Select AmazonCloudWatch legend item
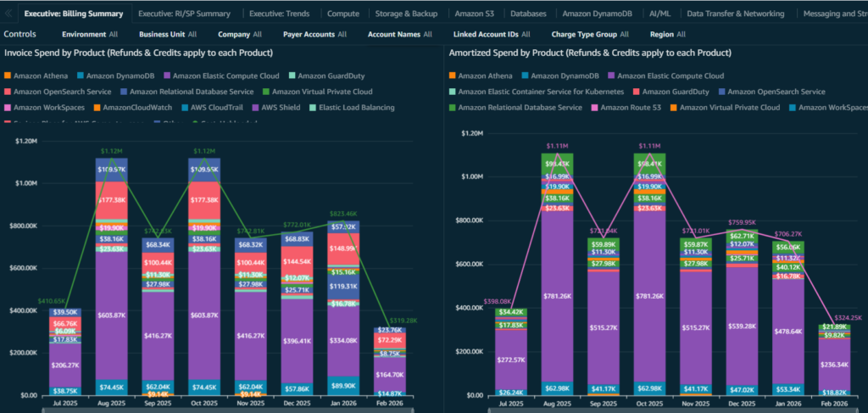Image resolution: width=868 pixels, height=413 pixels. point(133,108)
